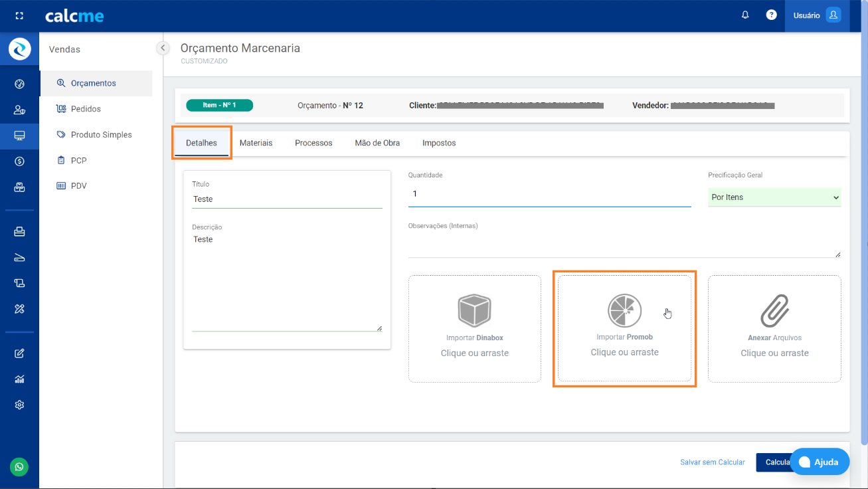
Task: Click the Quantidade input field
Action: tap(549, 194)
